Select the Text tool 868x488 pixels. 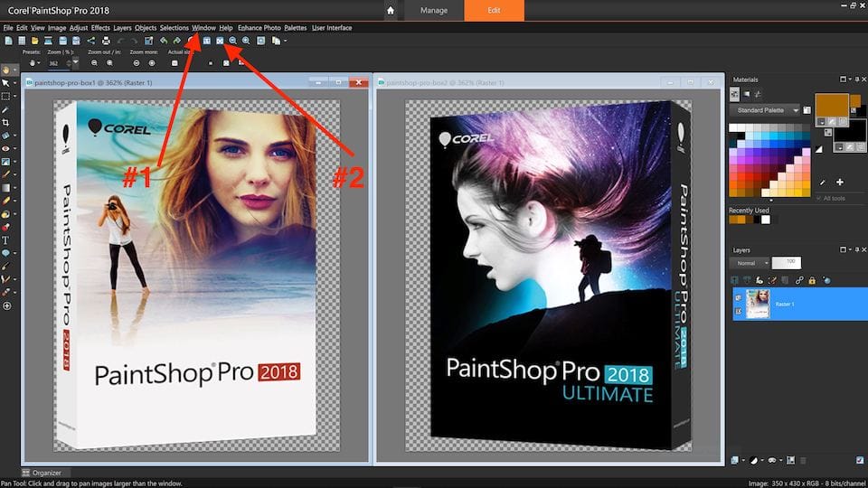5,240
